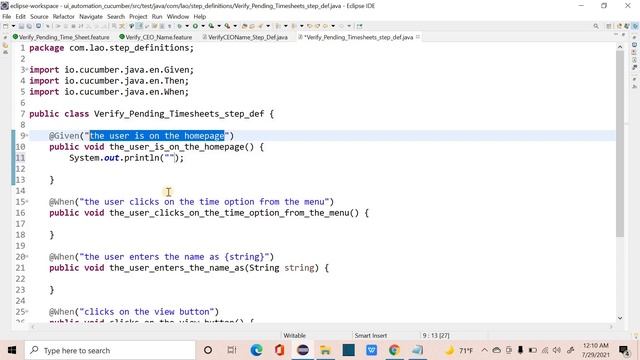The image size is (640, 360).
Task: Open the Run menu
Action: [157, 17]
